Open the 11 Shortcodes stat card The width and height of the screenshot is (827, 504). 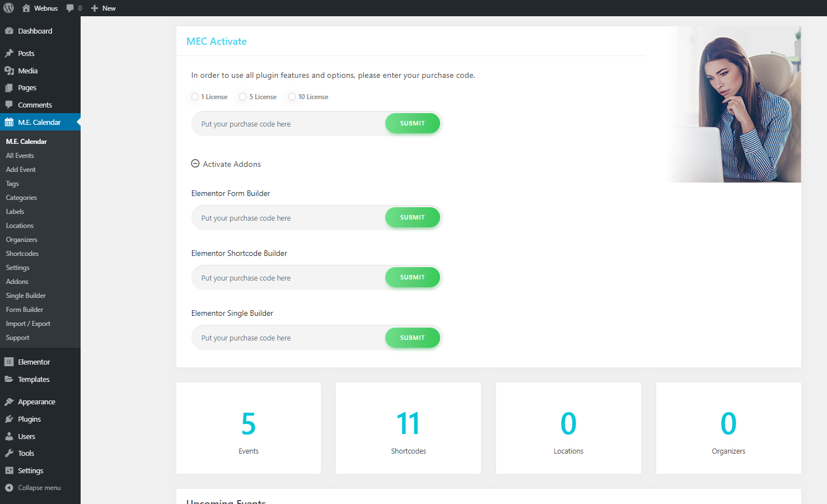pyautogui.click(x=408, y=428)
